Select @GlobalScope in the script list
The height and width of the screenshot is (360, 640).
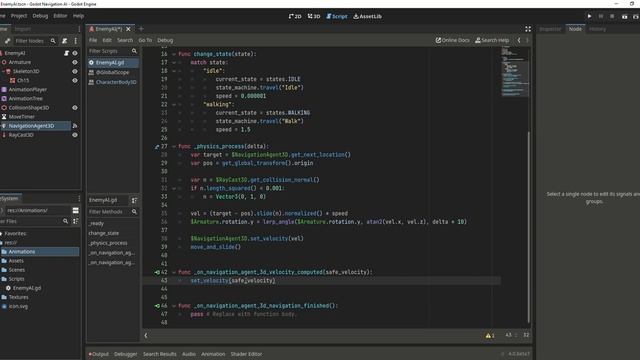pyautogui.click(x=113, y=72)
